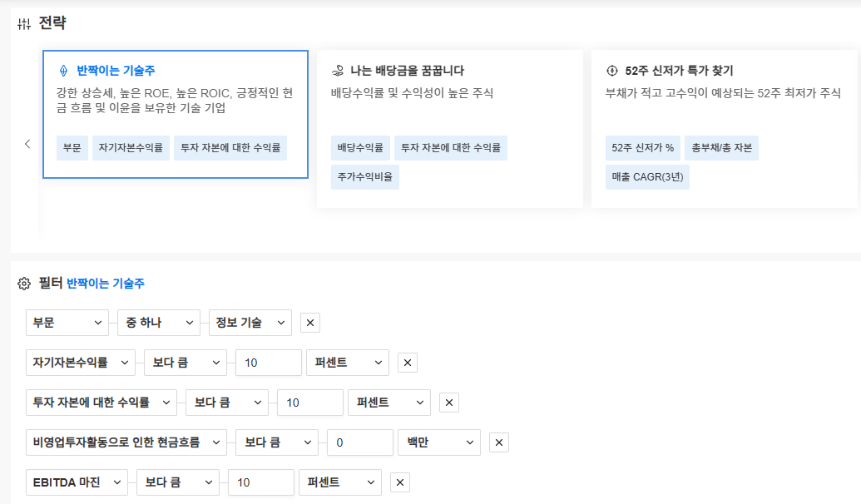
Task: Select the 52주 신저가 특가 찾기 strategy
Action: tap(680, 70)
